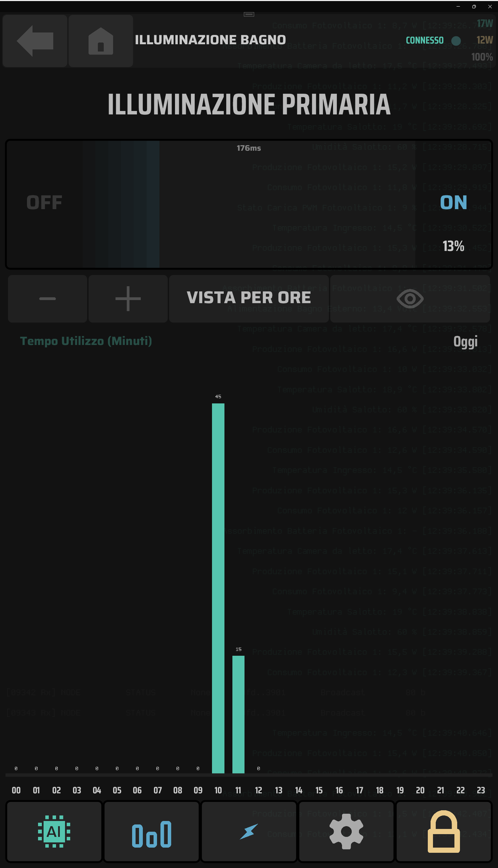Select the 45-minute bar at hour 10
Screen dimensions: 498x868
[218, 588]
